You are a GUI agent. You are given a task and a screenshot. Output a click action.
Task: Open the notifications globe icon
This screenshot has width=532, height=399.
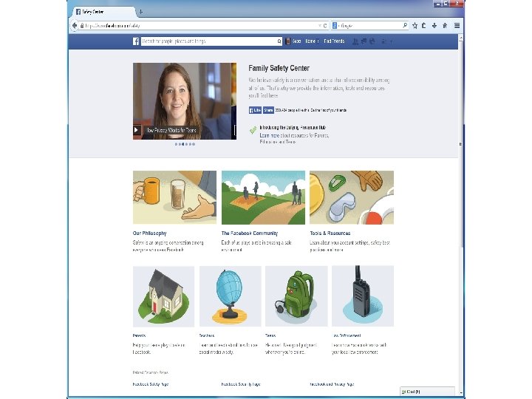tap(372, 41)
